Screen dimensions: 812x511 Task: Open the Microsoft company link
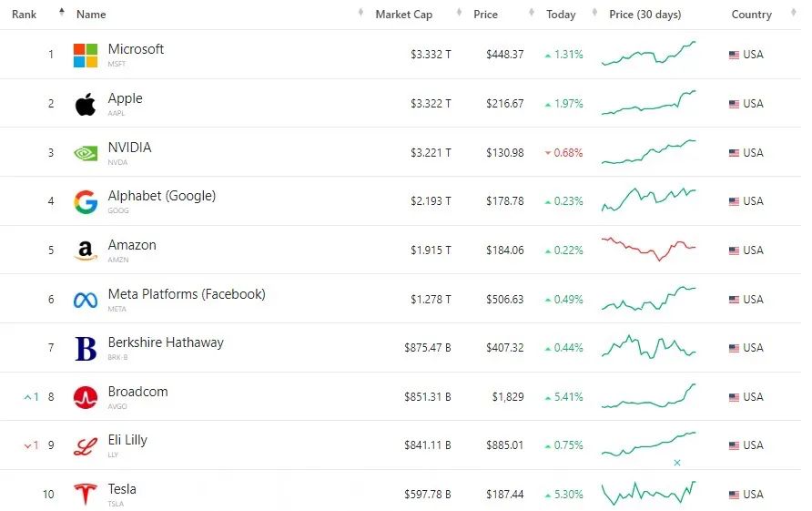click(136, 49)
